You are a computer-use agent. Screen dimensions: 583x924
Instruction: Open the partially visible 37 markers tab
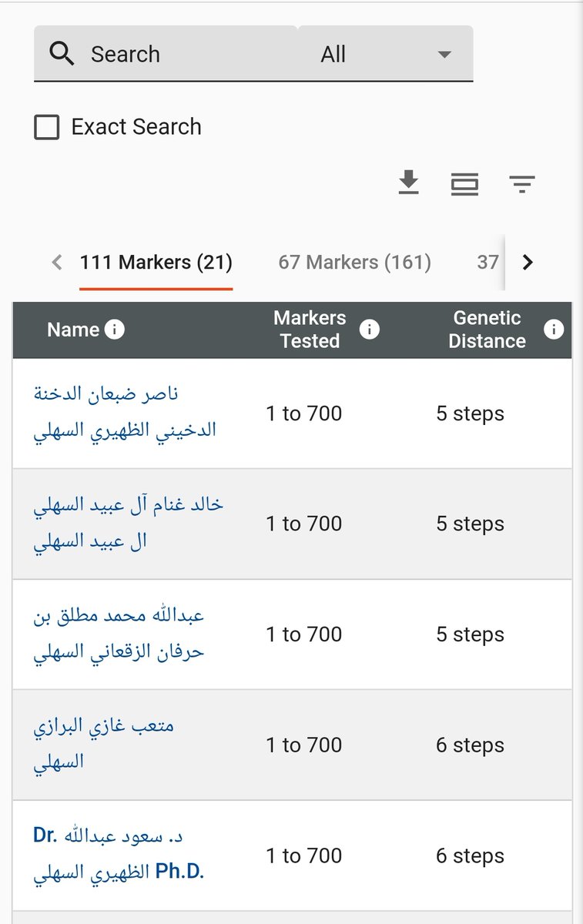pos(488,263)
